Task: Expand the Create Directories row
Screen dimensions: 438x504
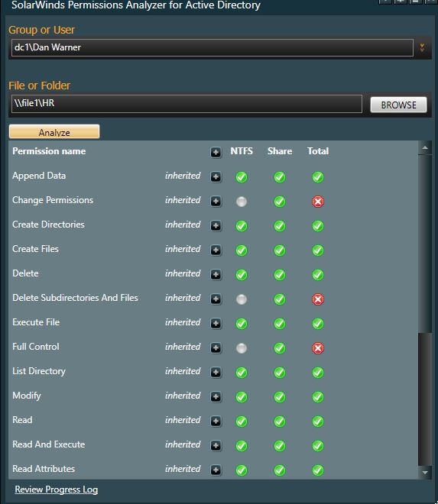Action: (216, 225)
